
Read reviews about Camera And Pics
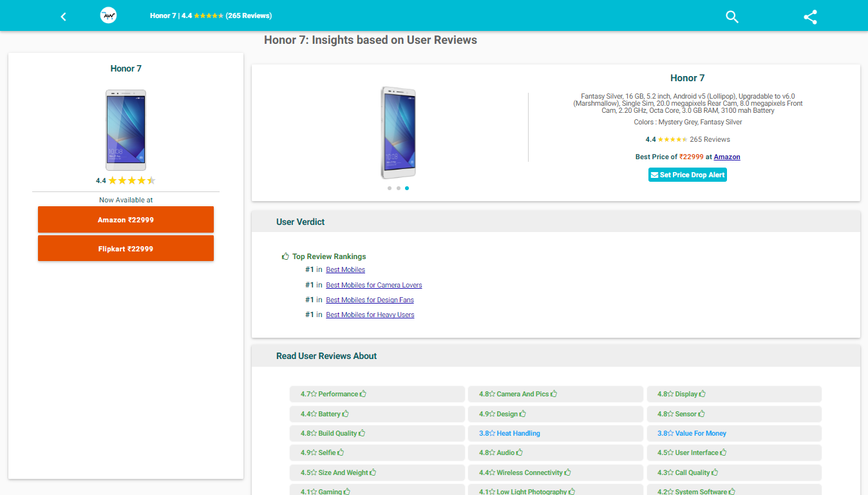[x=556, y=394]
